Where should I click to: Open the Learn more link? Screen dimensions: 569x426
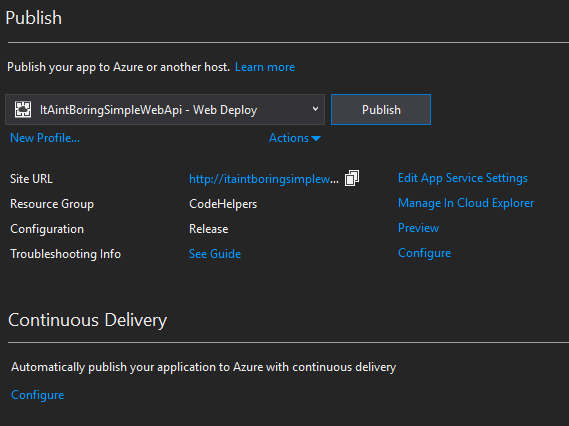265,67
